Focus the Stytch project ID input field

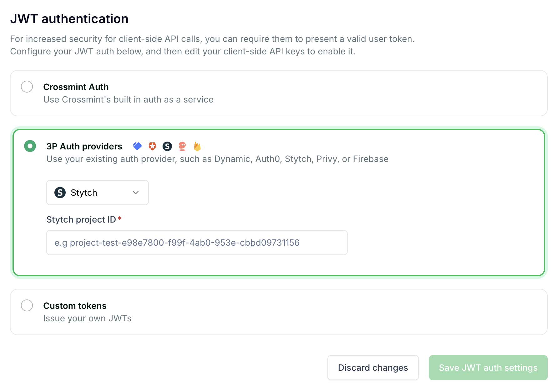(x=197, y=243)
